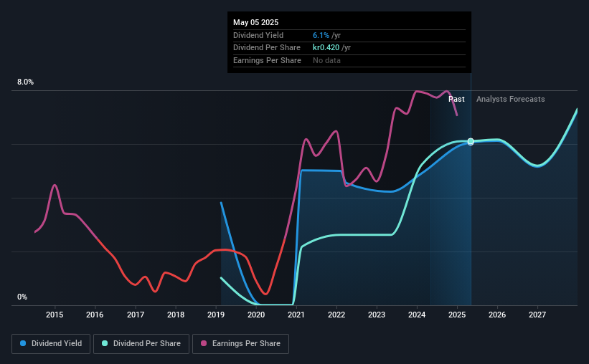Click the 2024 x-axis label
Viewport: 589px width, 364px height.
pos(417,315)
